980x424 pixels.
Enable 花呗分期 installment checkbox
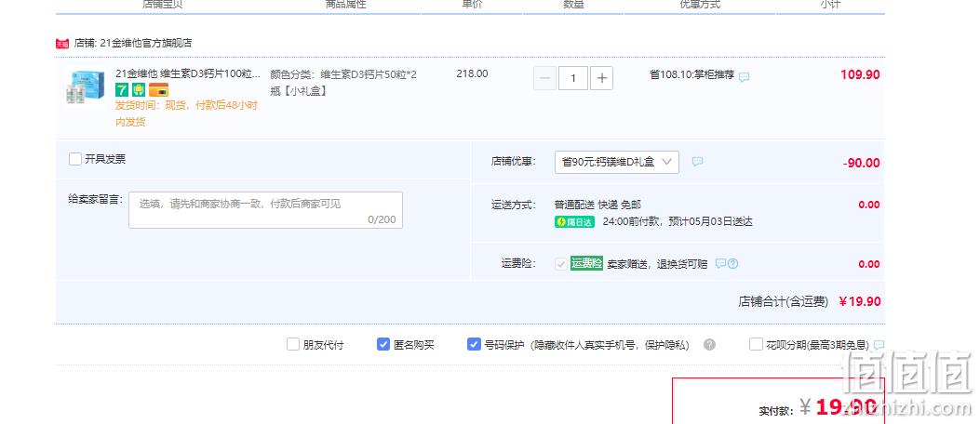click(x=756, y=344)
